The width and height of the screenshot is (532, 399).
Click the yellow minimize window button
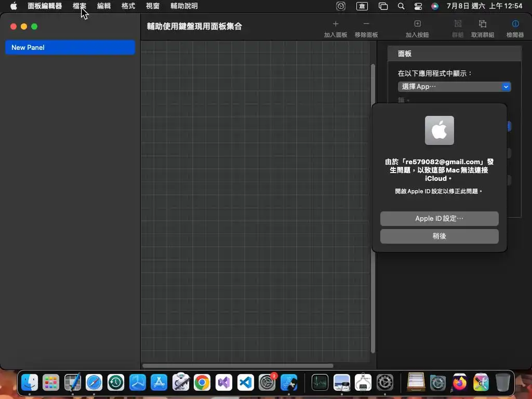click(24, 26)
